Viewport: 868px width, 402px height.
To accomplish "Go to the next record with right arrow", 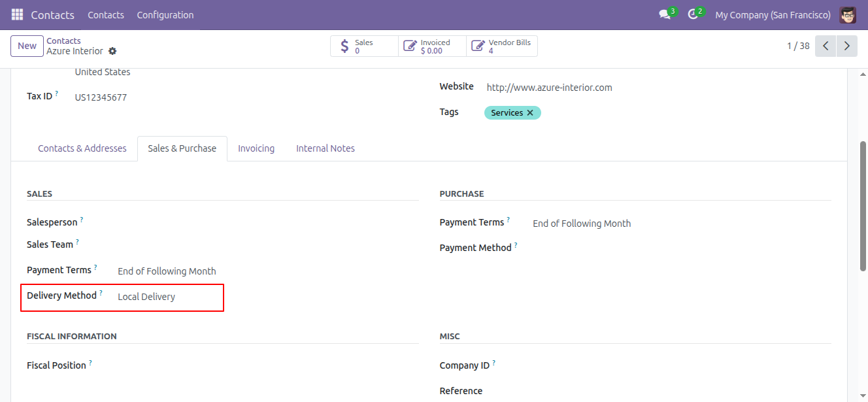I will pos(846,46).
